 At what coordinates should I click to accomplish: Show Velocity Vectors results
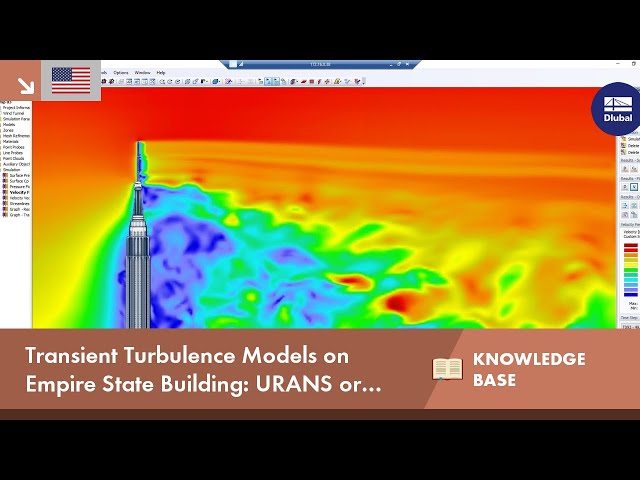pos(19,198)
